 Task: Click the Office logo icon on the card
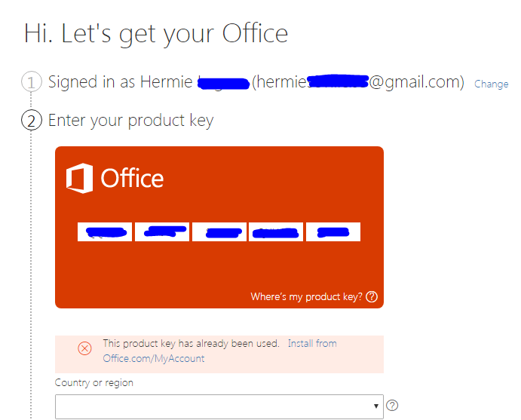pos(79,178)
